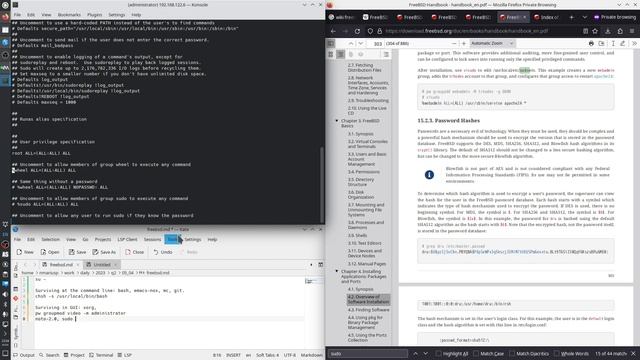Click Markdown syntax mode selector
Image resolution: width=640 pixels, height=360 pixels.
click(x=311, y=355)
